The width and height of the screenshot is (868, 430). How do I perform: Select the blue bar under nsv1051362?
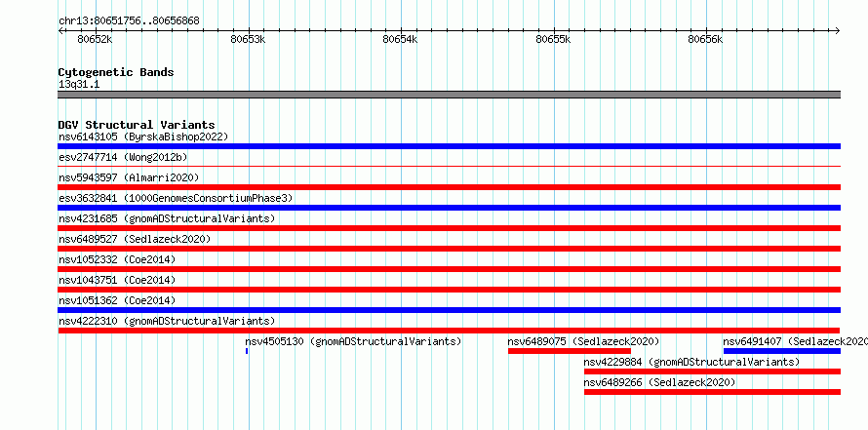click(x=449, y=310)
